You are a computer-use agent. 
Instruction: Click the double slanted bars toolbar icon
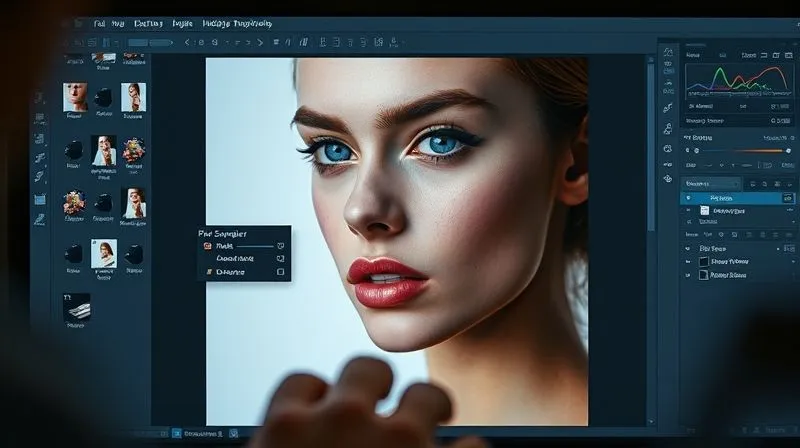coord(304,42)
